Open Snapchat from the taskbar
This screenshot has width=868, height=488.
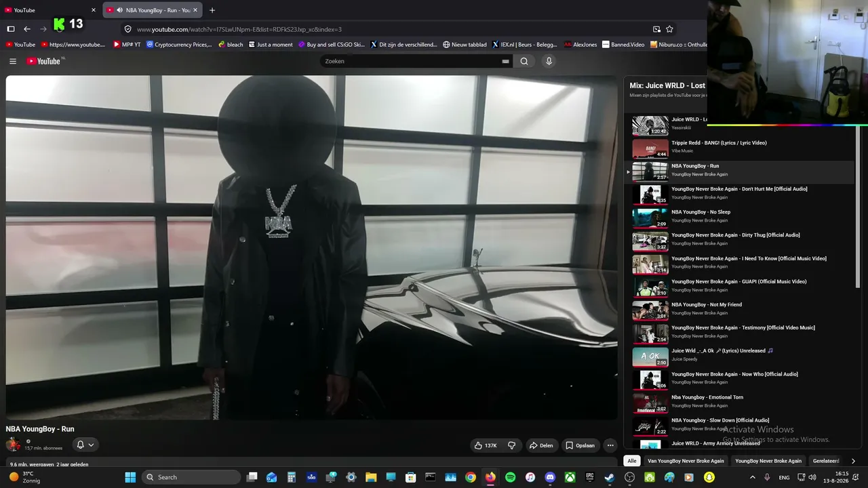(709, 477)
